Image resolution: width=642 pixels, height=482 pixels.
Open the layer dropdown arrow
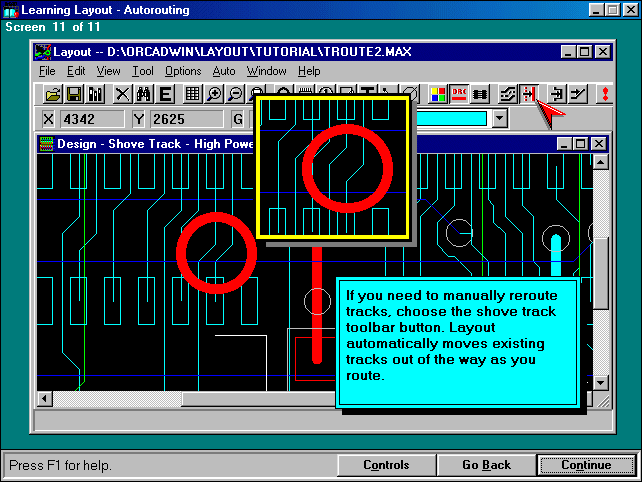coord(500,119)
